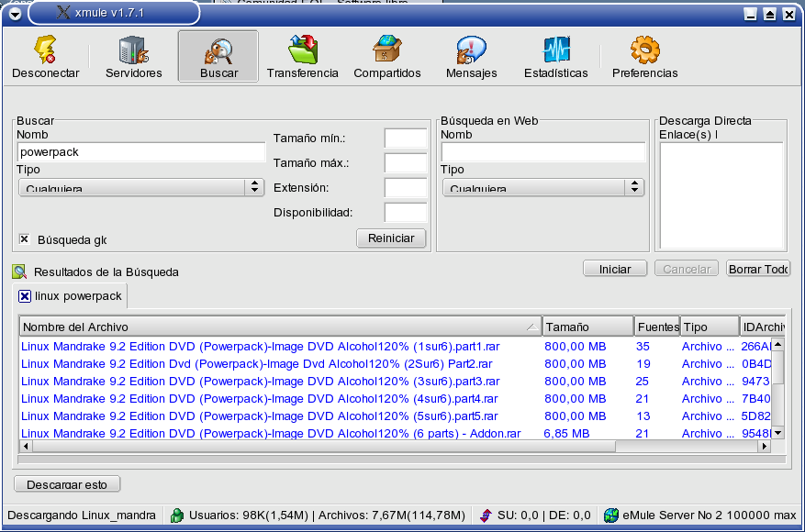Toggle the Búsqueda global checkbox
The height and width of the screenshot is (532, 805).
point(24,239)
